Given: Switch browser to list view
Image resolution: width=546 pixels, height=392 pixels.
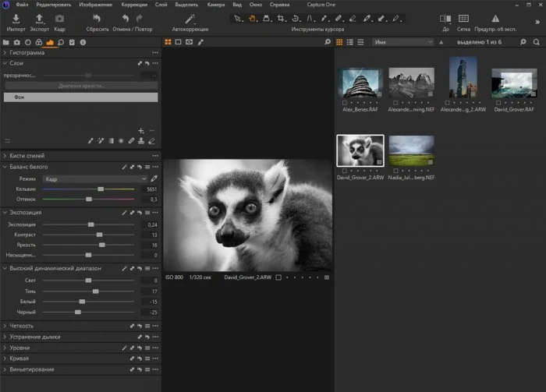Looking at the screenshot, I should click(350, 42).
